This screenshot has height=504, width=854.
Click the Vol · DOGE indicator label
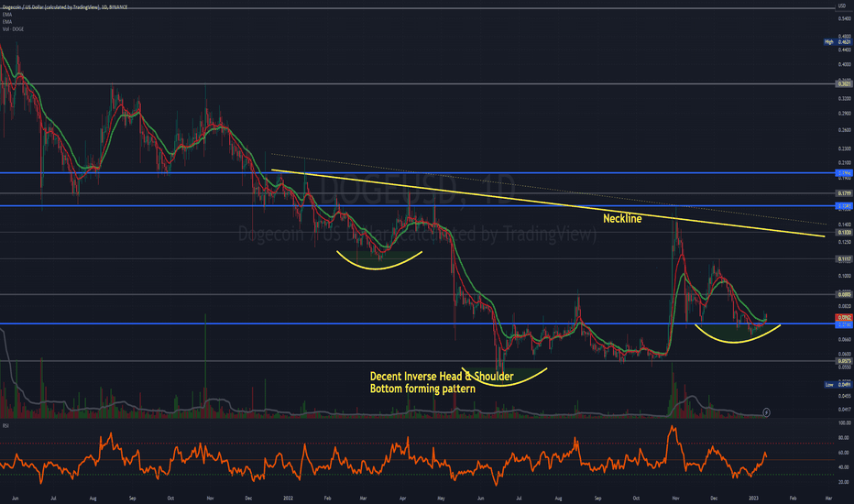tap(13, 29)
